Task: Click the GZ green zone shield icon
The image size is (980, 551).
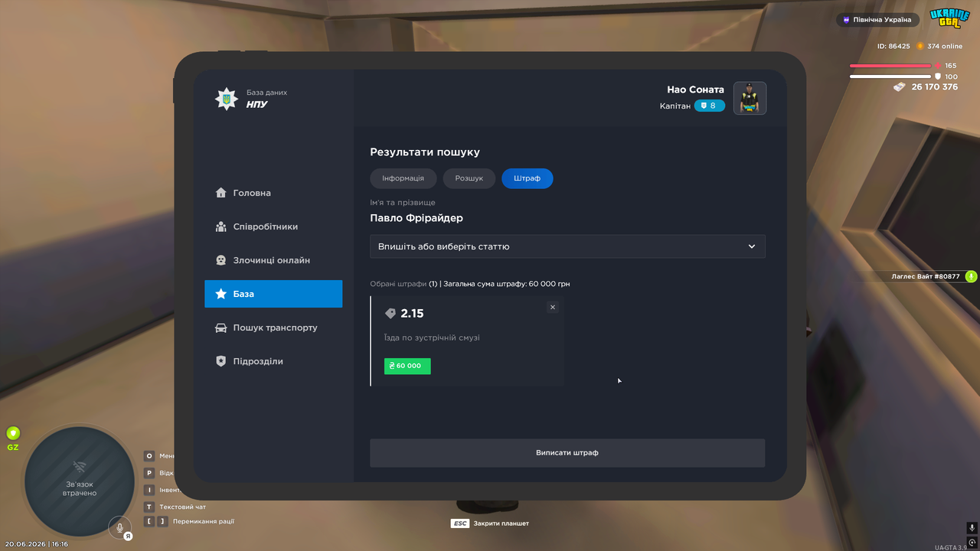Action: click(13, 433)
